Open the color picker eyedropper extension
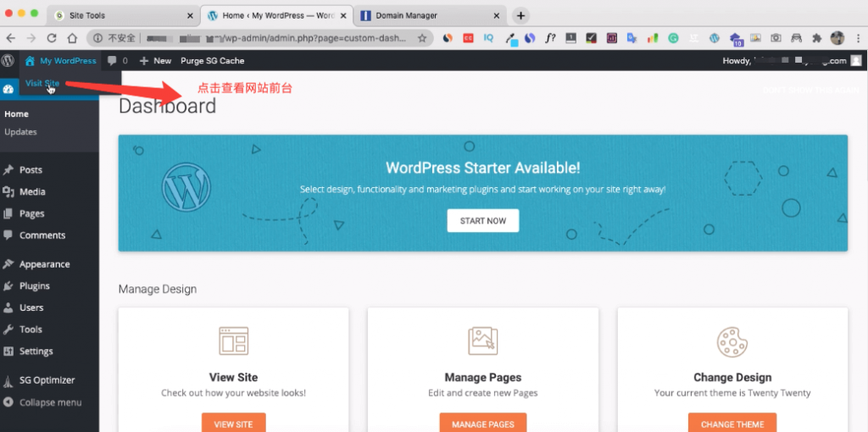The height and width of the screenshot is (432, 868). pyautogui.click(x=509, y=39)
